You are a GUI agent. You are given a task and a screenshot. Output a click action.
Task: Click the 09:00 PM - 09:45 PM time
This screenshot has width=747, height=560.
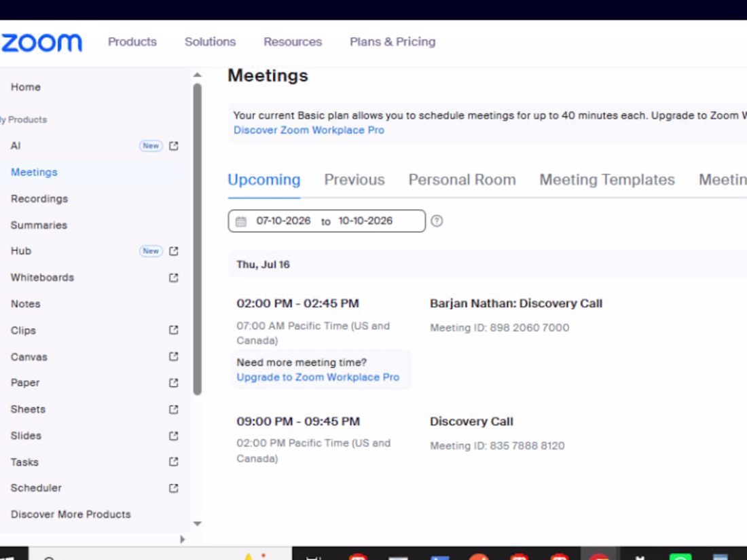[298, 422]
